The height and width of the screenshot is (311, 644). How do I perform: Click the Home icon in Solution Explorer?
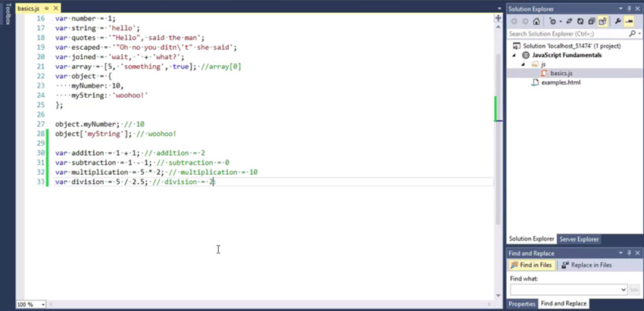pyautogui.click(x=536, y=22)
